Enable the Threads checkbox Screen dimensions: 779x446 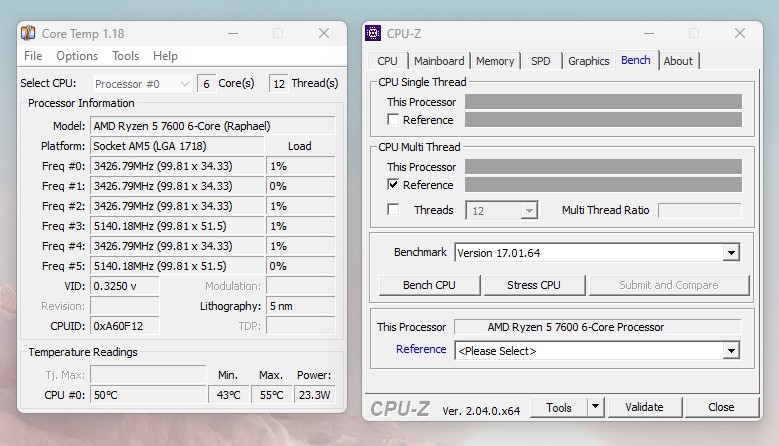[393, 210]
